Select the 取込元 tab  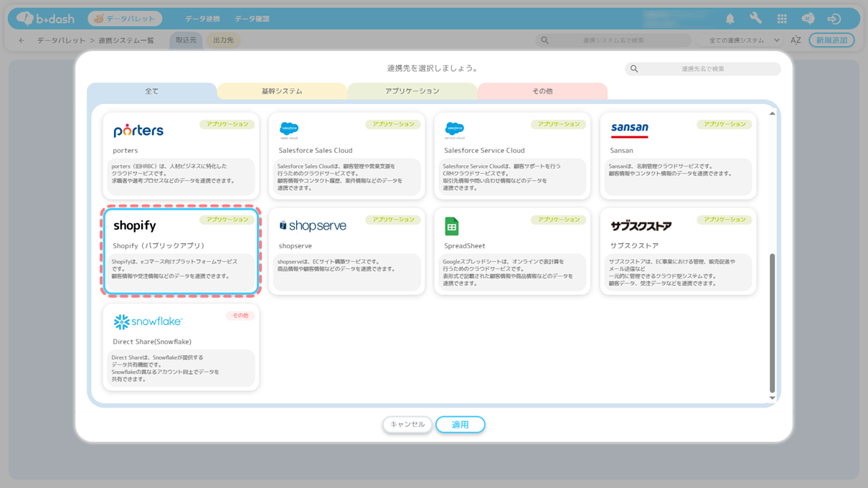[186, 40]
